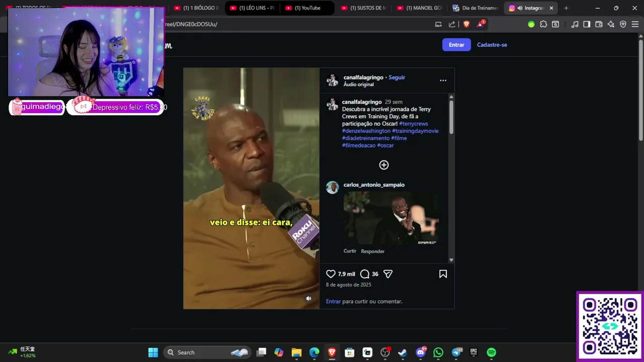Click the Entrar login button

point(456,45)
